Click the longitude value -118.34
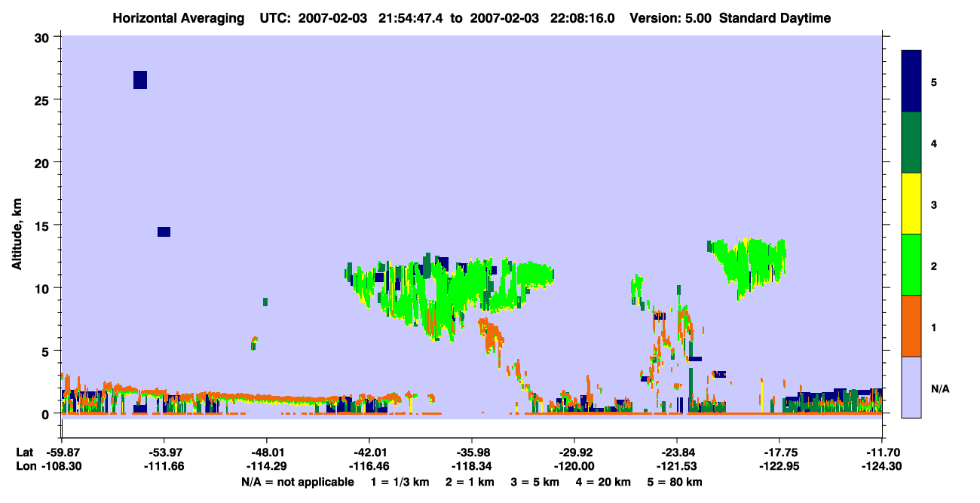Viewport: 980px width, 503px height. [472, 466]
